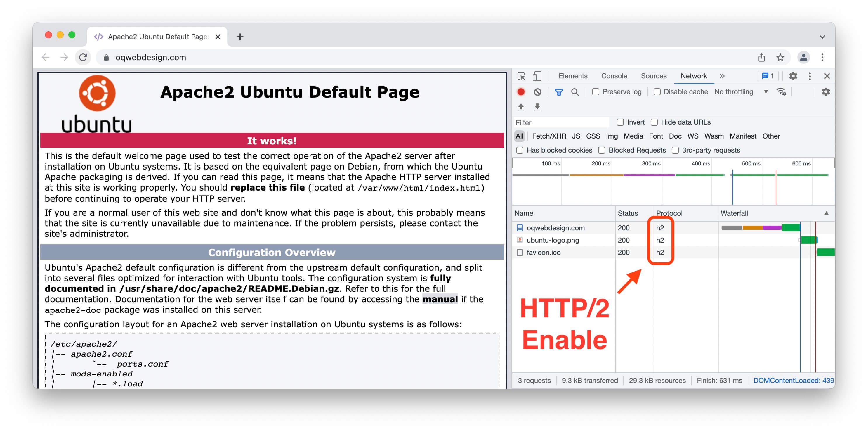
Task: Stop recording the network log
Action: [x=521, y=92]
